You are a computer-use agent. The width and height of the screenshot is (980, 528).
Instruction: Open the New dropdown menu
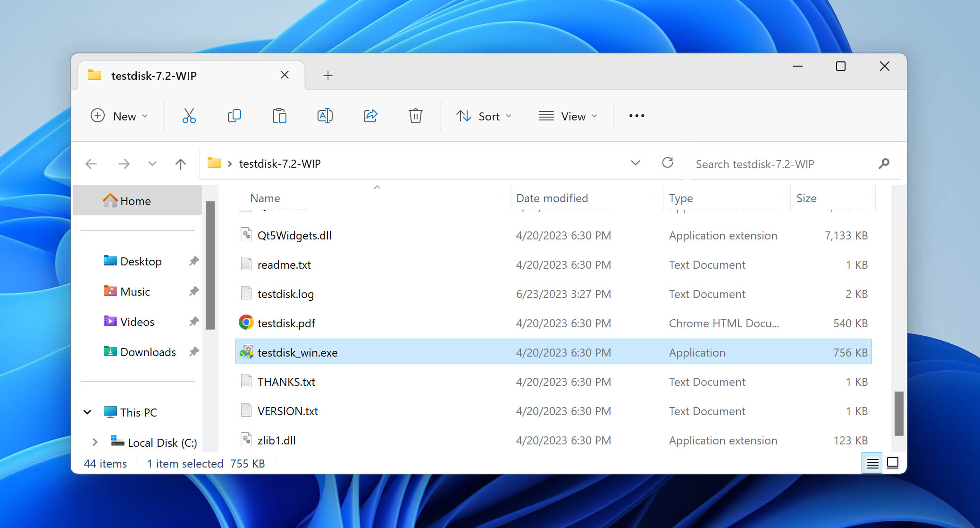[119, 116]
